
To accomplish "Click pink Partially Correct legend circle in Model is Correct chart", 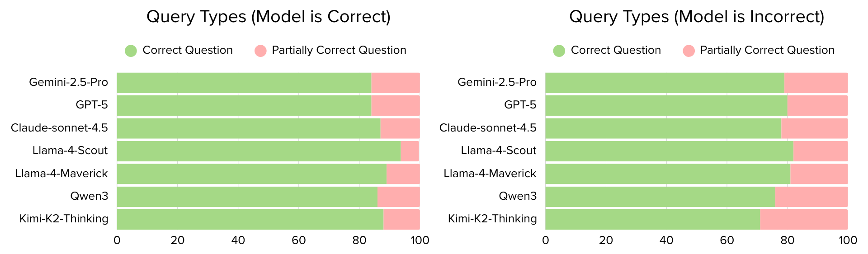I will pyautogui.click(x=260, y=51).
